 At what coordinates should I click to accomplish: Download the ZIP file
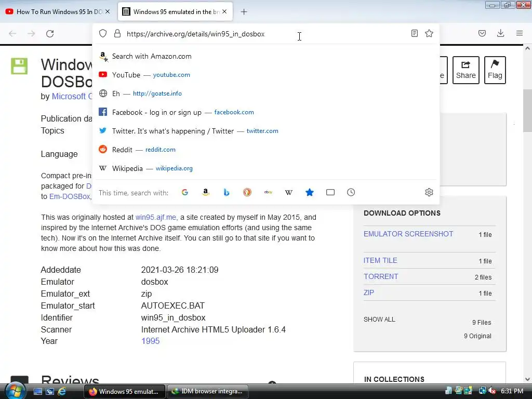(x=369, y=292)
